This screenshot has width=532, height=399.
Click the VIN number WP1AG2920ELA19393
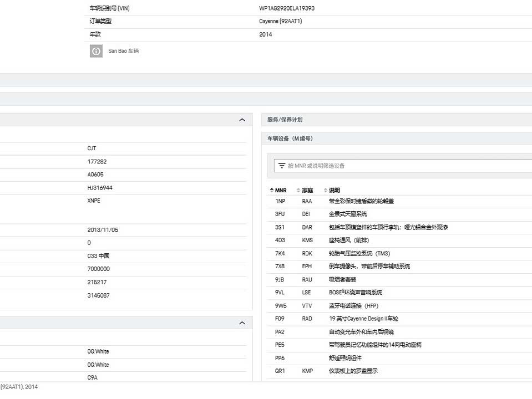tap(287, 8)
